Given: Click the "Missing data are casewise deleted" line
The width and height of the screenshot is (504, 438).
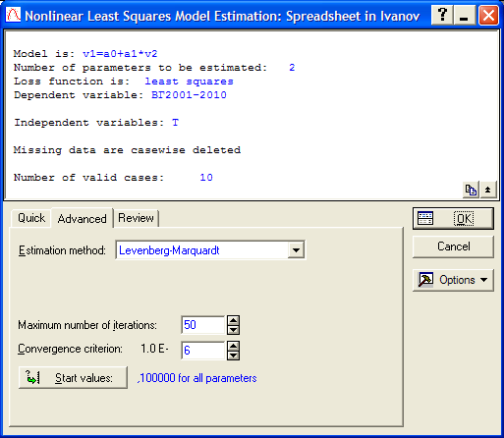Looking at the screenshot, I should 127,150.
